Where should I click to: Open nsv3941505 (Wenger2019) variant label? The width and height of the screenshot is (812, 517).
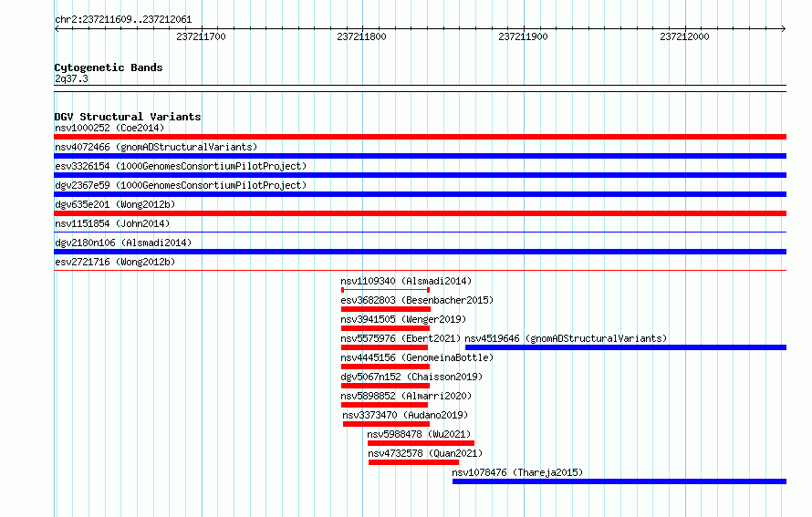pyautogui.click(x=403, y=319)
